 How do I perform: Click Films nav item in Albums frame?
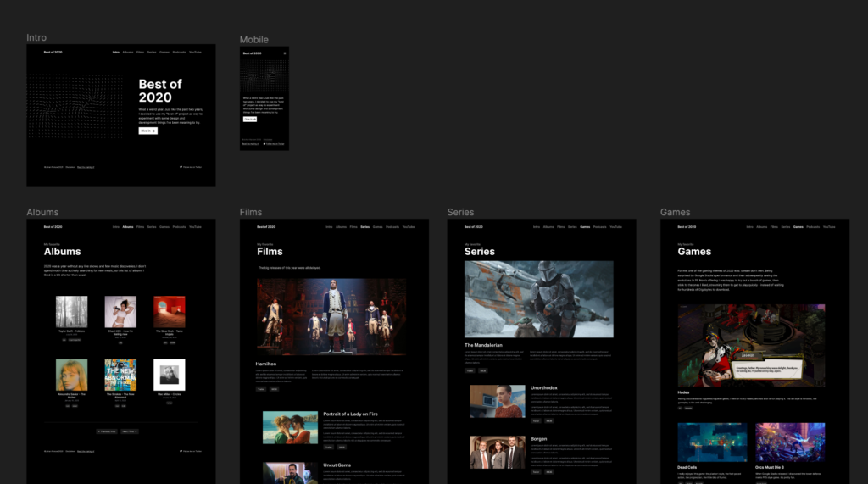141,227
